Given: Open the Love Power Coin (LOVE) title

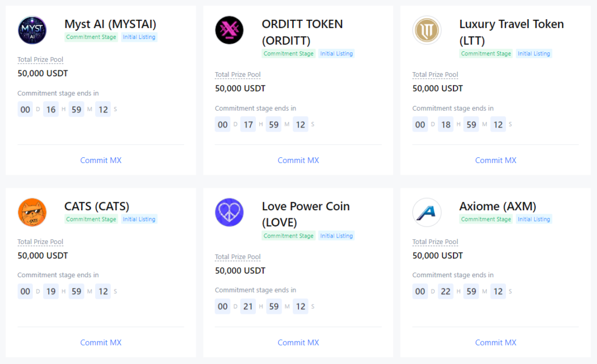Looking at the screenshot, I should pos(305,214).
